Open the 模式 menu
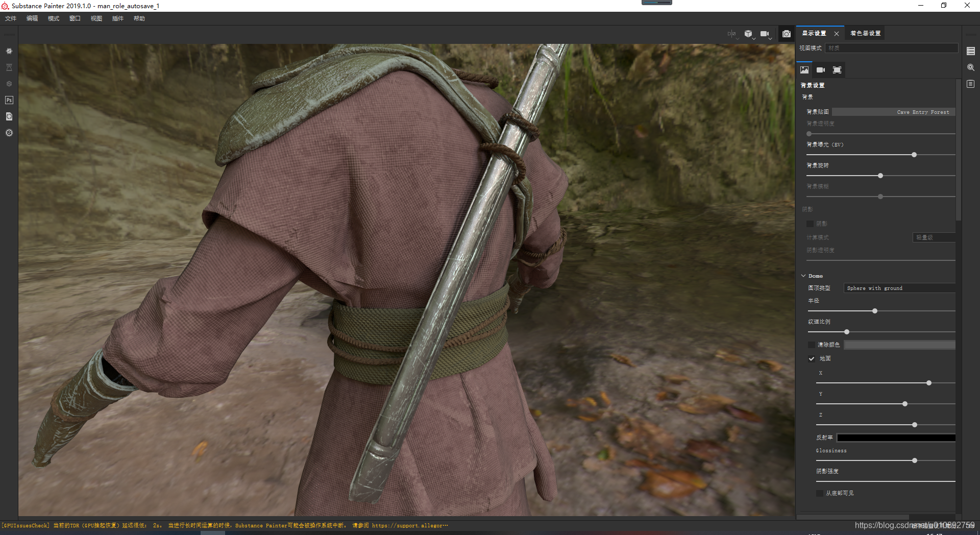The image size is (980, 535). pos(54,18)
